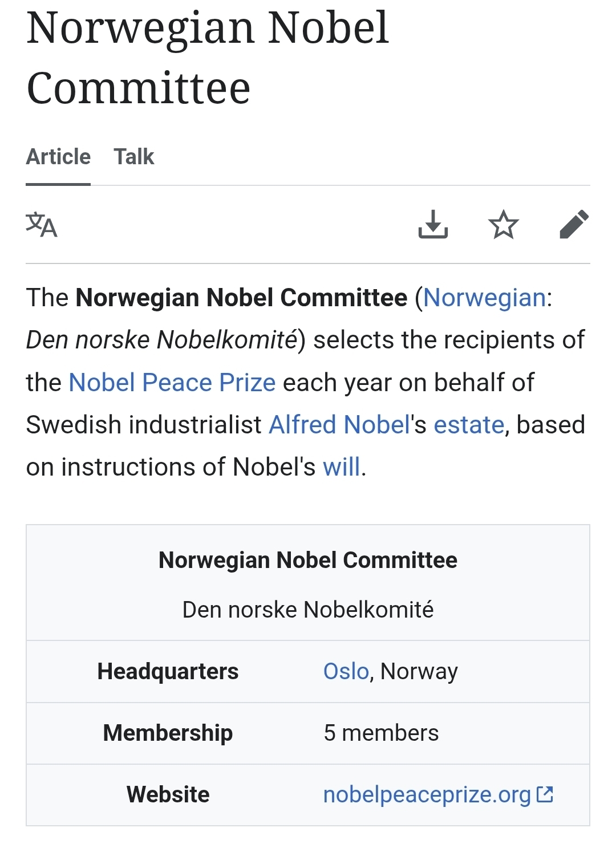
Task: Switch to the Talk tab
Action: click(x=133, y=157)
